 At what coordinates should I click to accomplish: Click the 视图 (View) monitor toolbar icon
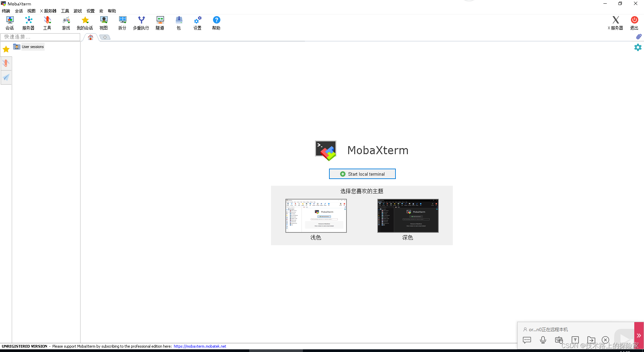point(104,23)
